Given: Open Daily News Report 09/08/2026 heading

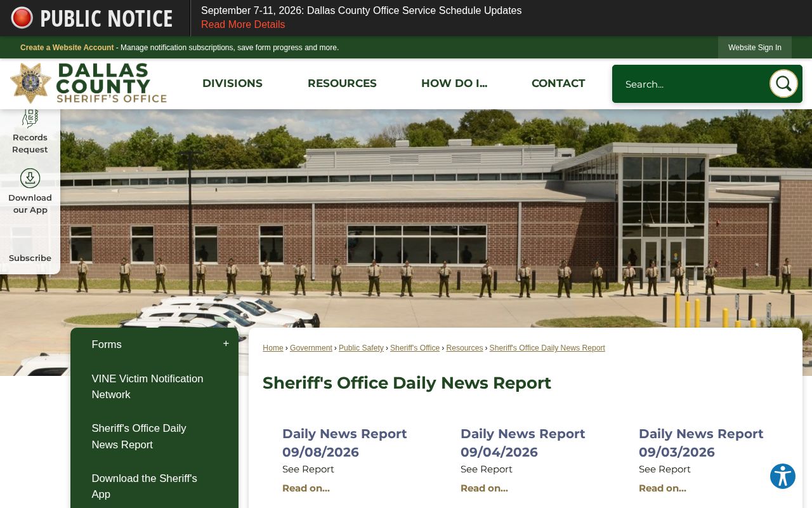Looking at the screenshot, I should (344, 443).
